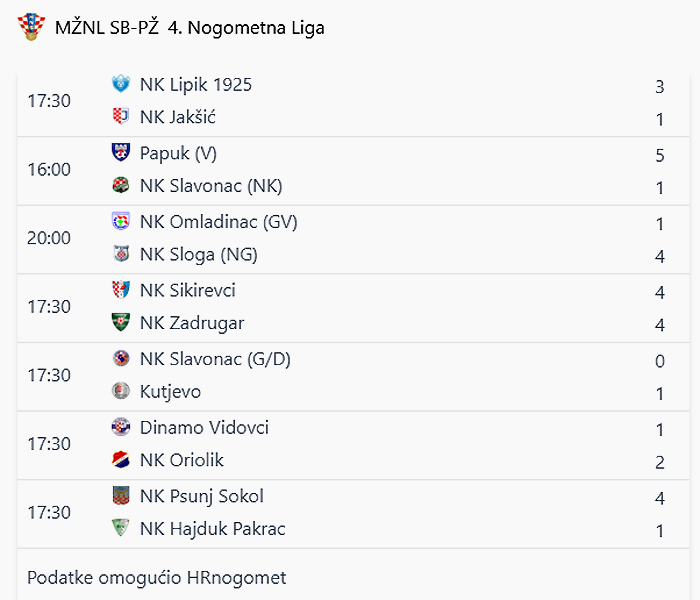
Task: Click the Papuk (V) club crest
Action: point(121,153)
